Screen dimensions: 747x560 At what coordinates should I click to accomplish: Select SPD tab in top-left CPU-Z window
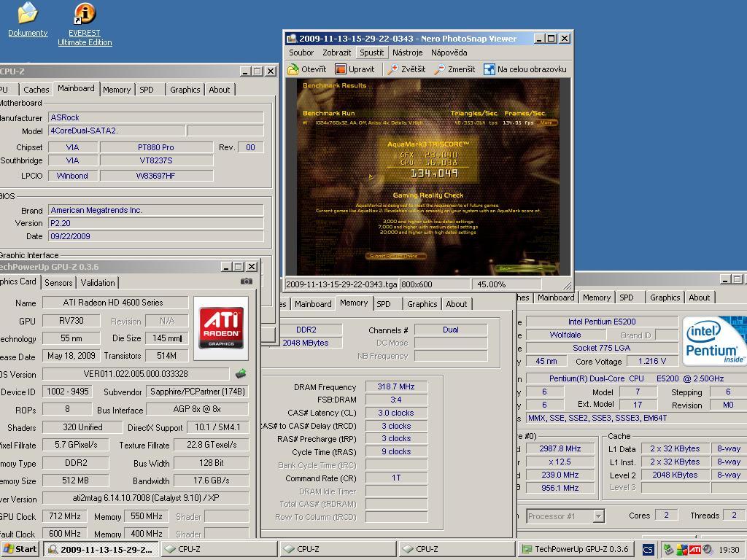click(x=147, y=90)
